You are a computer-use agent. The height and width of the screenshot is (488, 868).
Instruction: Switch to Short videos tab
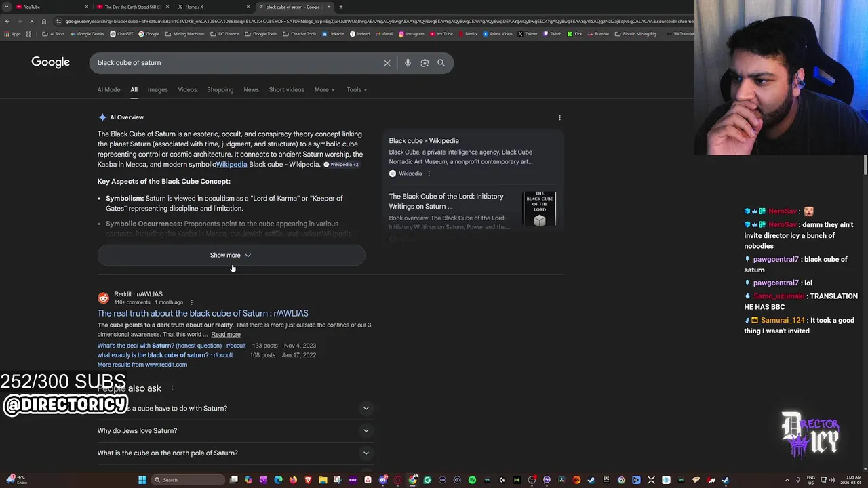coord(286,90)
